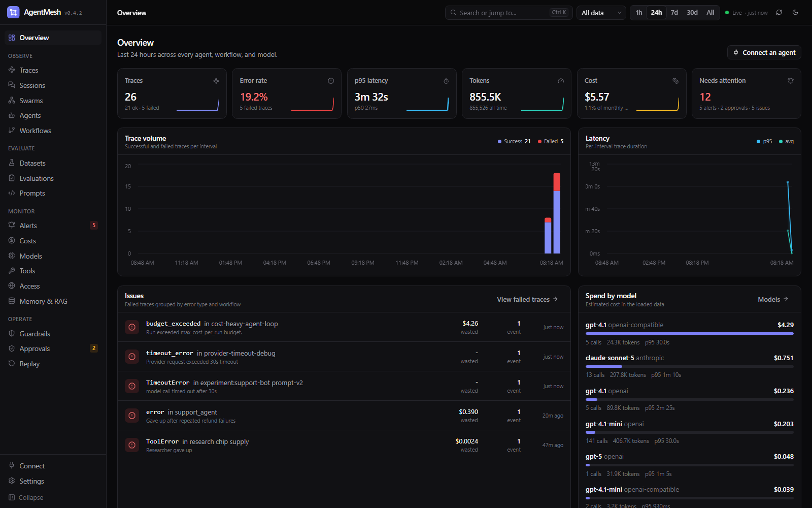
Task: Select the 1h time range
Action: click(x=639, y=13)
